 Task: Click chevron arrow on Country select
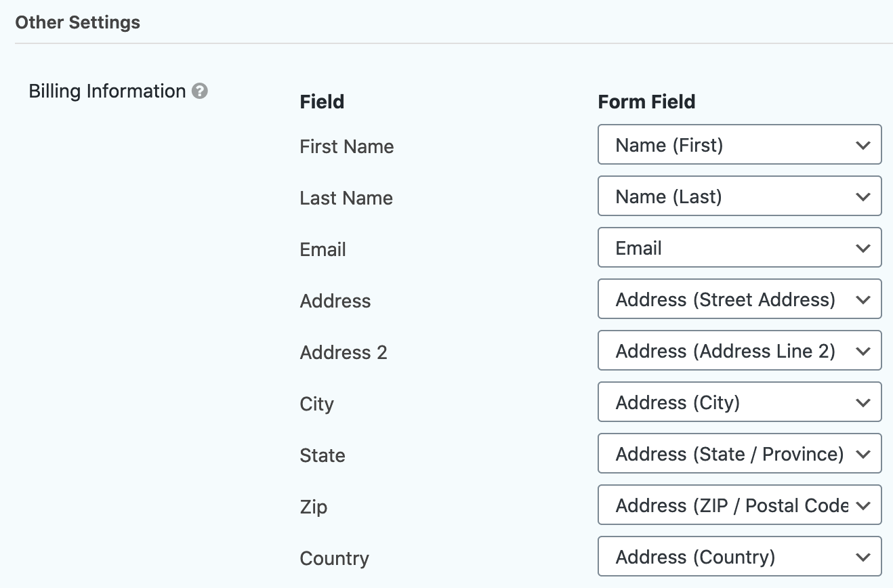(863, 558)
